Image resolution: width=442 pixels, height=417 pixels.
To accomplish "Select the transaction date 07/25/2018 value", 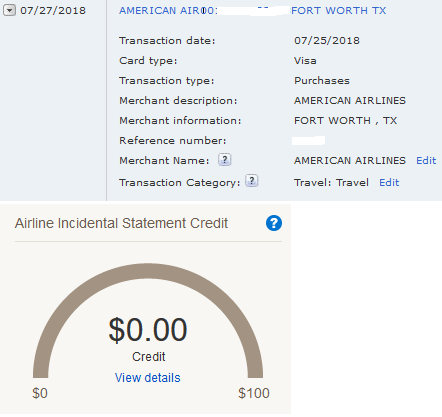I will (x=327, y=41).
